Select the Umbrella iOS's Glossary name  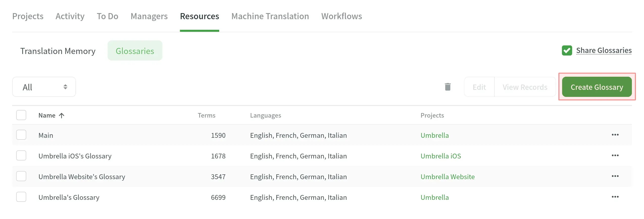75,156
